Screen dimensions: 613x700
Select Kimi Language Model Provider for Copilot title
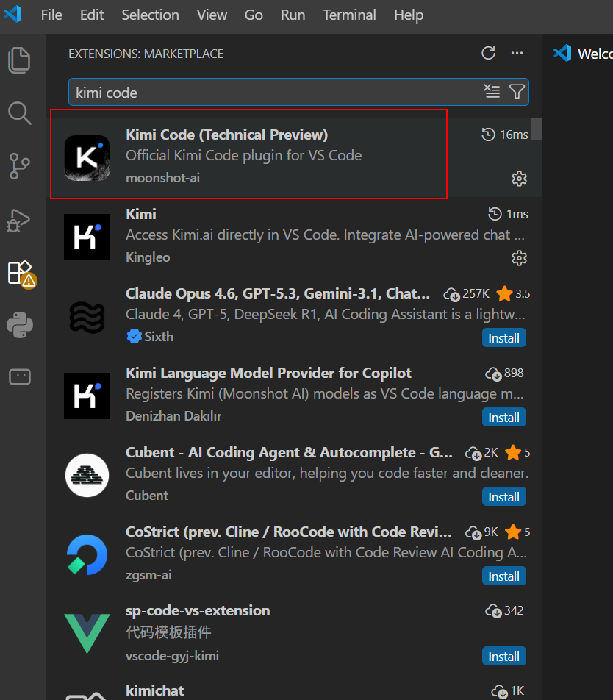pos(268,374)
